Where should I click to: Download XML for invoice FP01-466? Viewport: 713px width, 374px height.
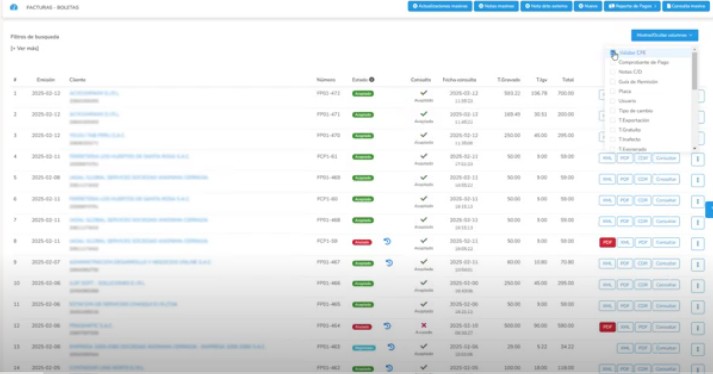coord(607,285)
